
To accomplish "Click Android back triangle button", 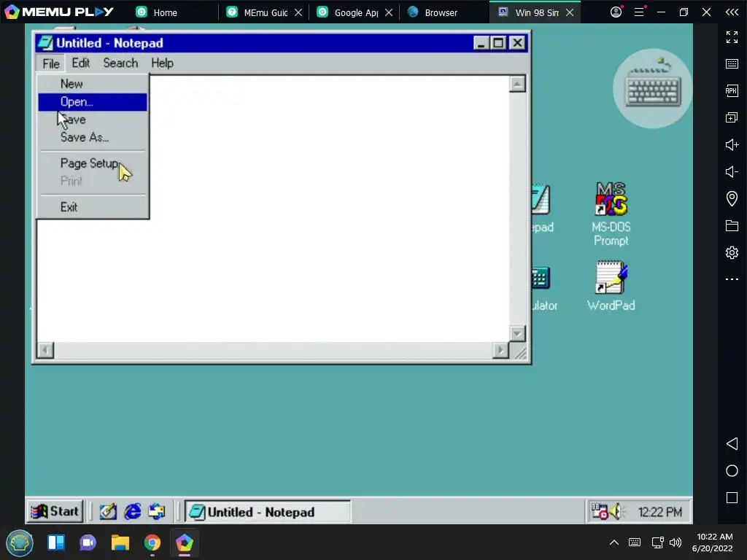I will click(732, 444).
